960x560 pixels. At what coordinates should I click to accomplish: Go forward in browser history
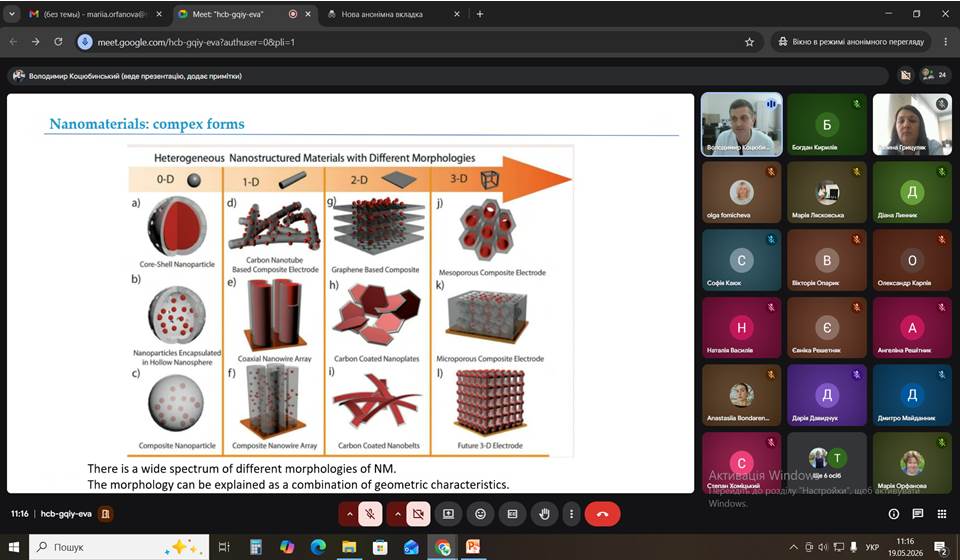(36, 42)
